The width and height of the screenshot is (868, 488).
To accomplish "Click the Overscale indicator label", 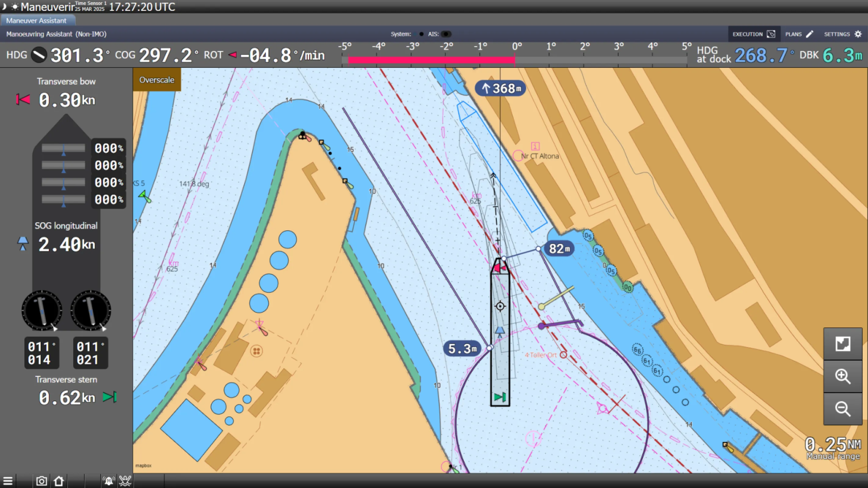I will click(x=157, y=80).
